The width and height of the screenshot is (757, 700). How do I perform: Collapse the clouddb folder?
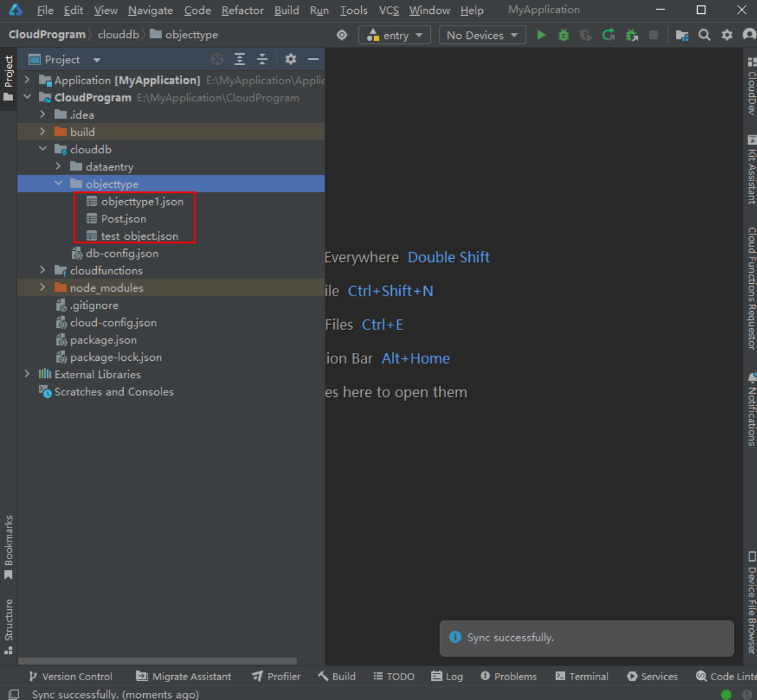click(42, 149)
